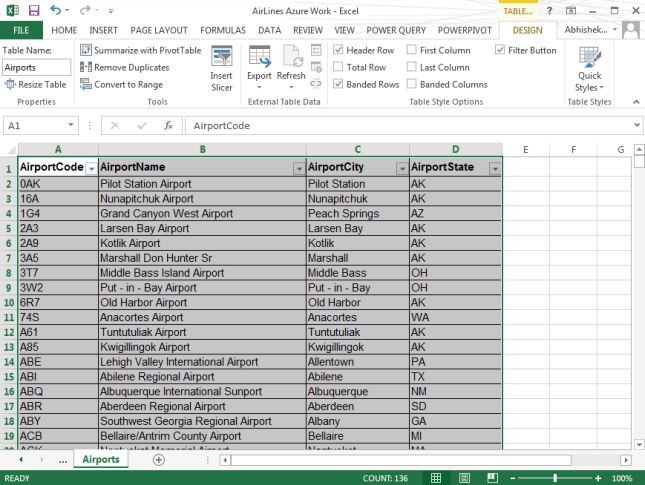Click the sheet tabs ellipsis button
Viewport: 645px width, 485px height.
(x=63, y=460)
